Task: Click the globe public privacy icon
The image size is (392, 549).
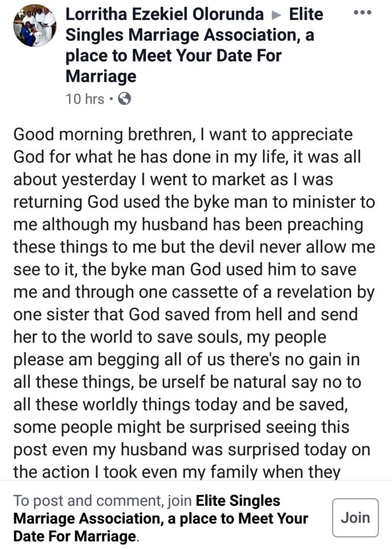Action: [x=124, y=99]
